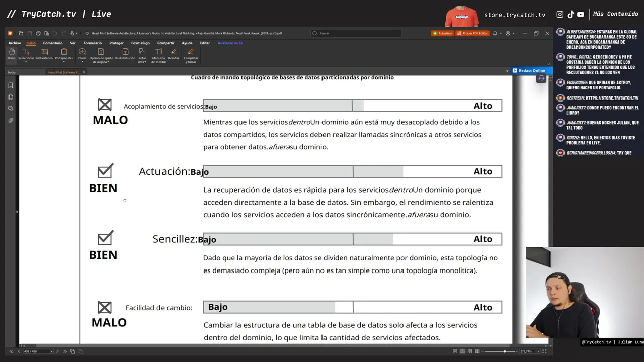
Task: Click the save disk icon
Action: (30, 33)
